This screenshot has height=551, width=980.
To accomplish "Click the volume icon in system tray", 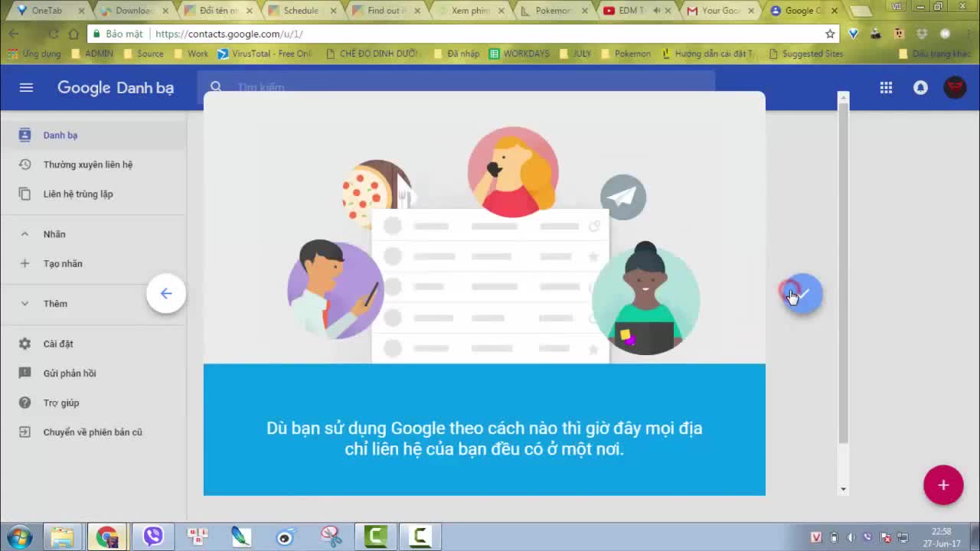I will [851, 537].
